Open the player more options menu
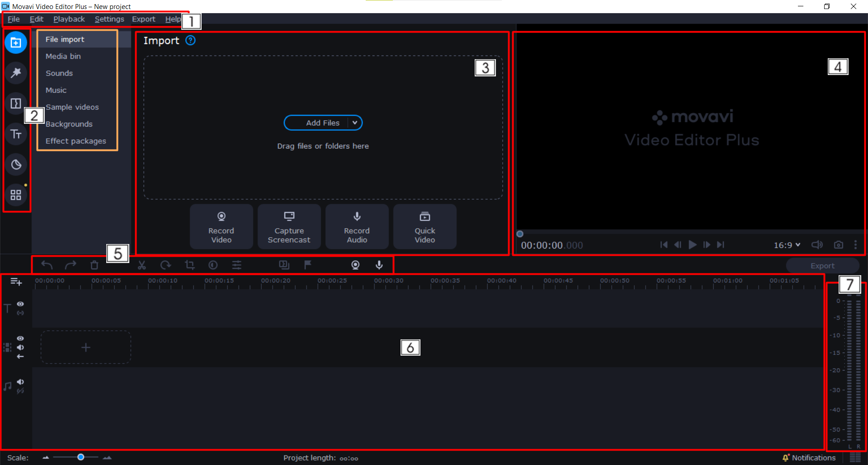This screenshot has width=868, height=465. (x=855, y=244)
